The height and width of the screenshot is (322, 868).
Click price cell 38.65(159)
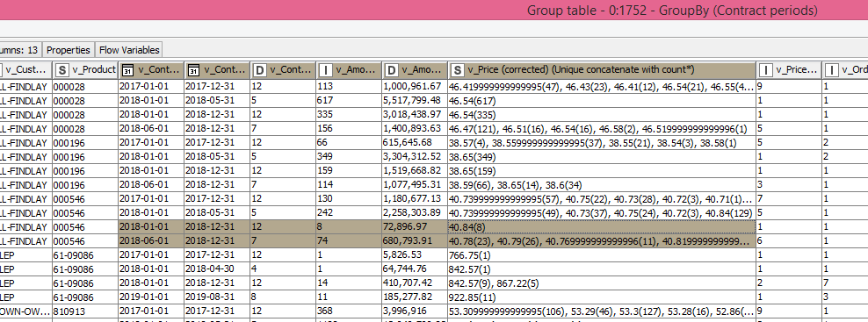[x=602, y=171]
